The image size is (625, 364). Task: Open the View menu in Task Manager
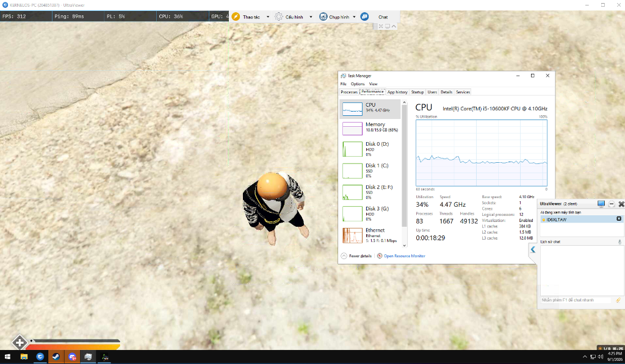tap(373, 84)
